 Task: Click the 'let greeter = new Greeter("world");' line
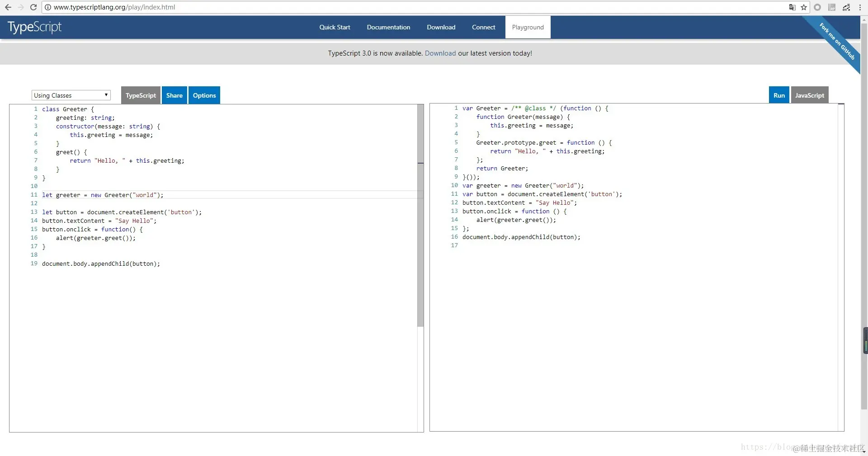click(103, 195)
